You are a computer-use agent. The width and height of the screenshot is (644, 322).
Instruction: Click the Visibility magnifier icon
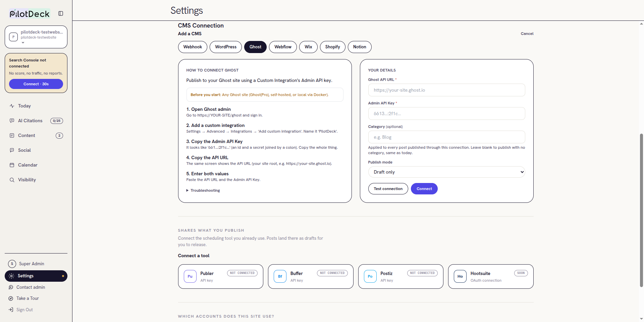pyautogui.click(x=12, y=180)
